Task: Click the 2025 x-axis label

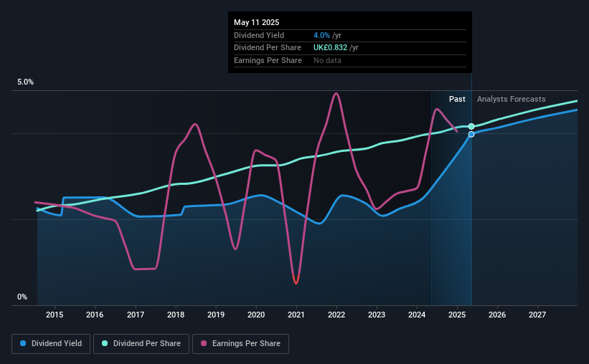Action: click(x=457, y=315)
